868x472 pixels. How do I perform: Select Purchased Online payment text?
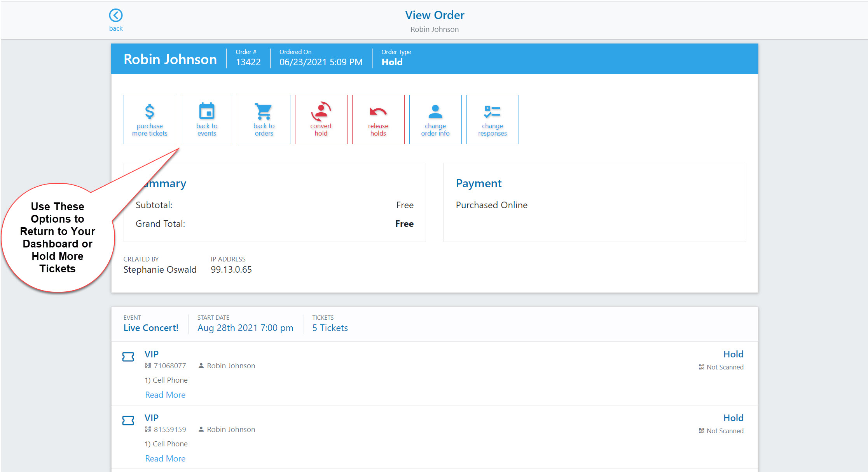(491, 205)
